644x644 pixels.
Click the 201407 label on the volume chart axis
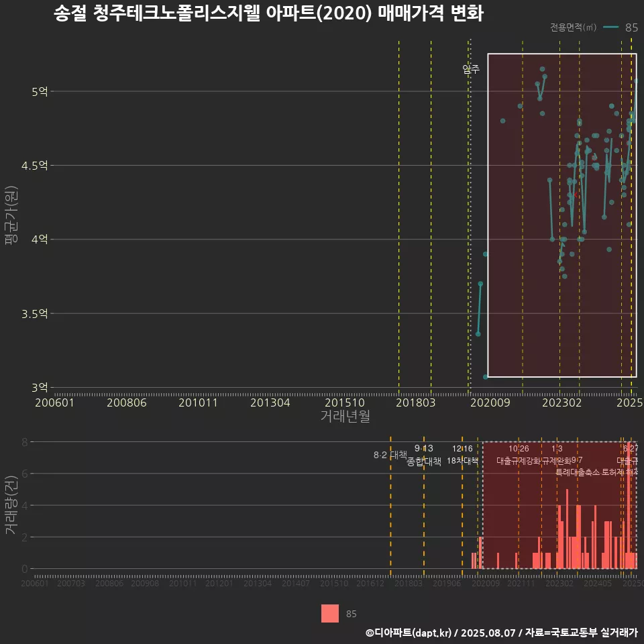point(296,583)
